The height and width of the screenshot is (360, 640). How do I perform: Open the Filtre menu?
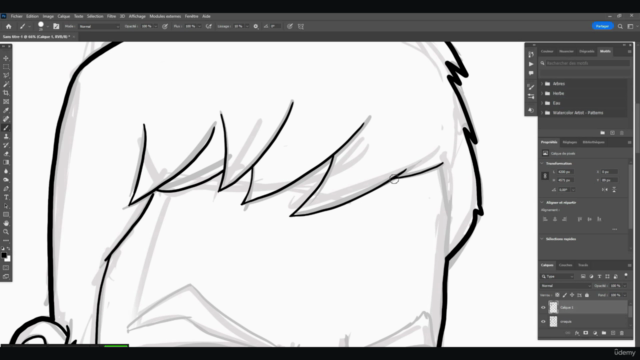pyautogui.click(x=111, y=16)
